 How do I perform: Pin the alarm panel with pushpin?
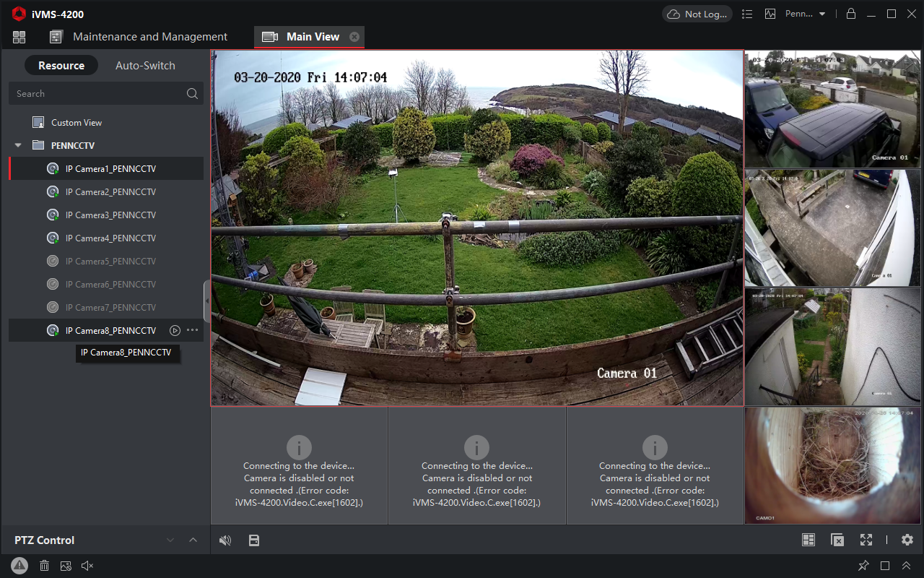pos(863,566)
